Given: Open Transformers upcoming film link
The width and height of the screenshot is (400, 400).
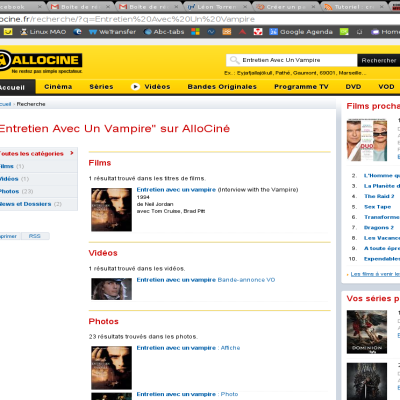Looking at the screenshot, I should pos(382,217).
